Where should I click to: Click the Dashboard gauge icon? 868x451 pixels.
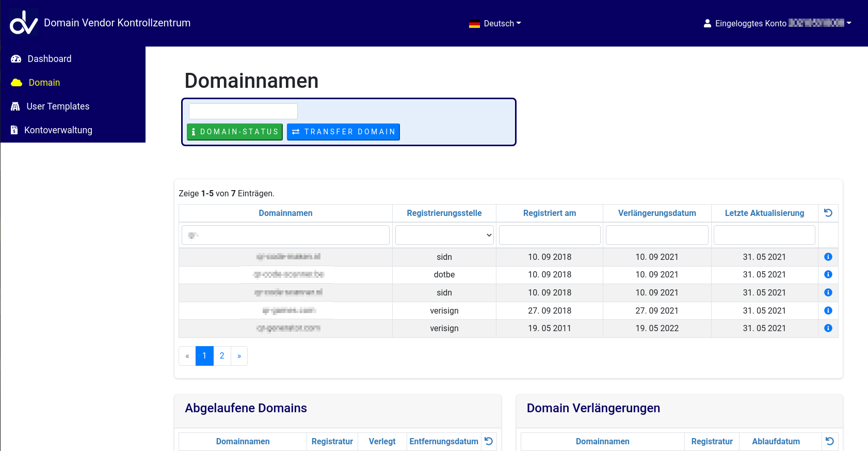(16, 59)
